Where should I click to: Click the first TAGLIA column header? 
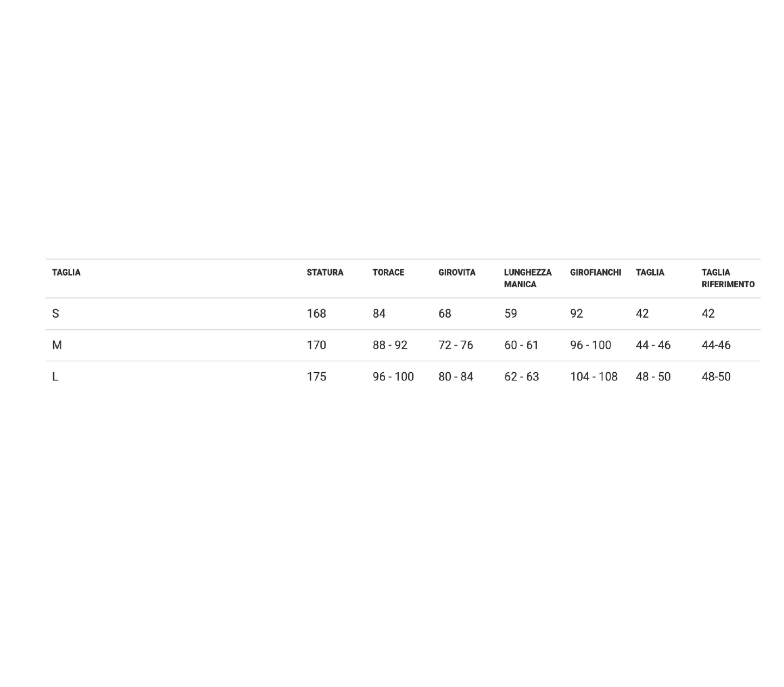click(x=66, y=272)
